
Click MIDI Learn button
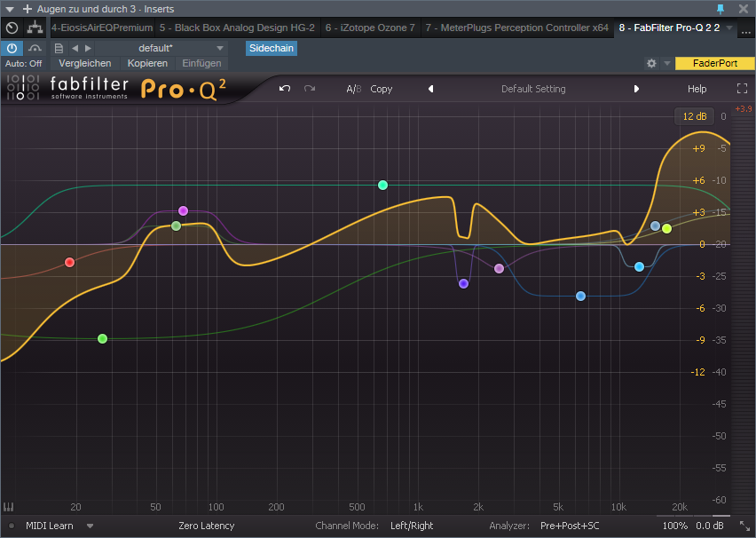pyautogui.click(x=49, y=526)
